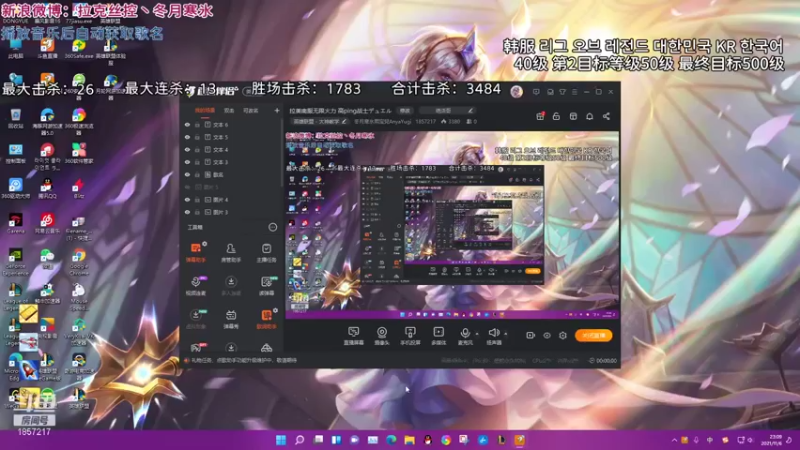
Task: Open settings gear on the lyrics assistant tool
Action: (x=276, y=310)
